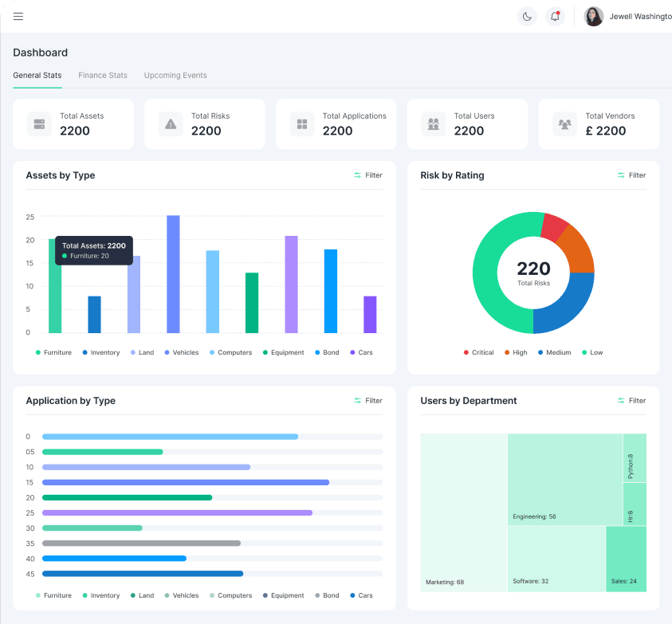
Task: Click the Engineering: 56 treemap block
Action: 564,478
